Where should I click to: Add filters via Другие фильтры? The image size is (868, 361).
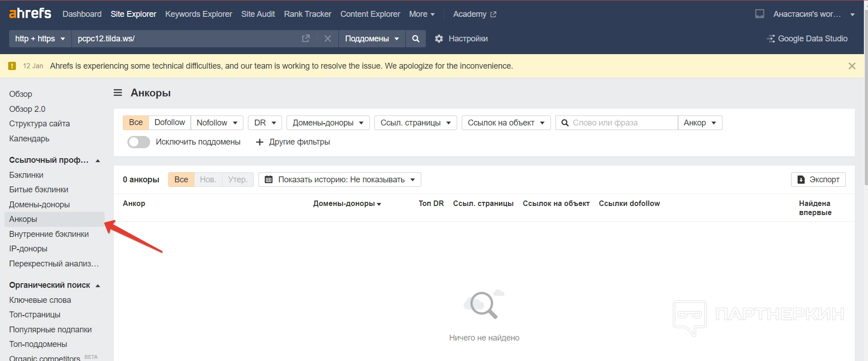(x=293, y=142)
